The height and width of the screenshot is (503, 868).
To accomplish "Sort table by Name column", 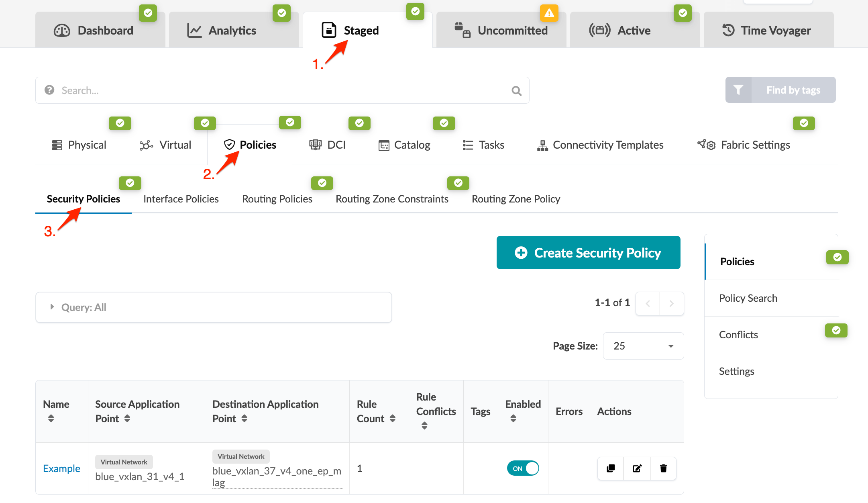I will 51,419.
